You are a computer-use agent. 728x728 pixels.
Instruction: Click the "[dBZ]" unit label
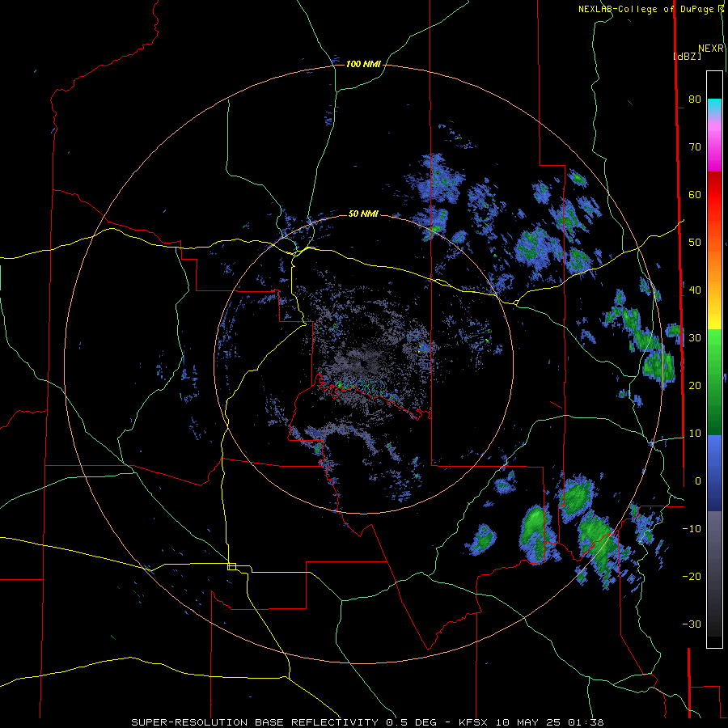coord(687,56)
